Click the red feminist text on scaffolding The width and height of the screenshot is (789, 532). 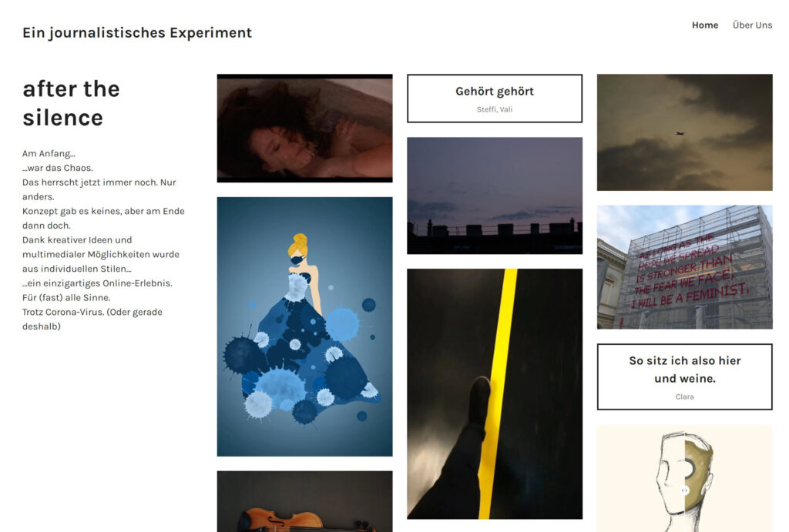tap(690, 272)
